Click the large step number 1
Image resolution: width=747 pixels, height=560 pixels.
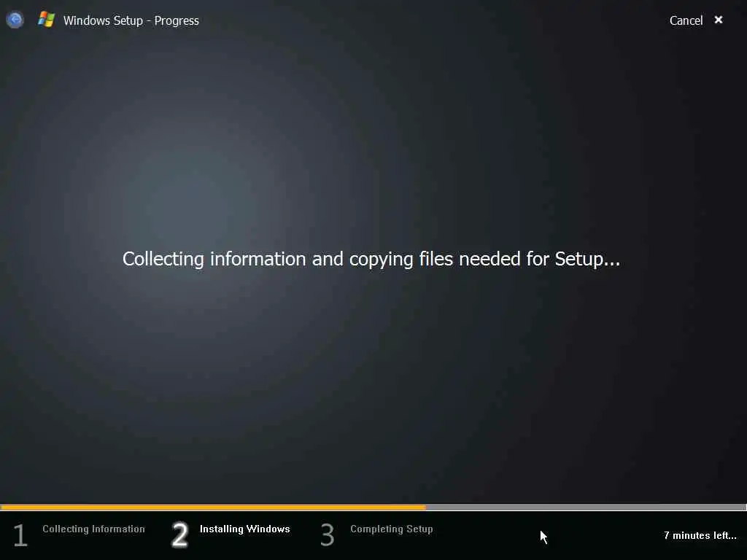(20, 535)
